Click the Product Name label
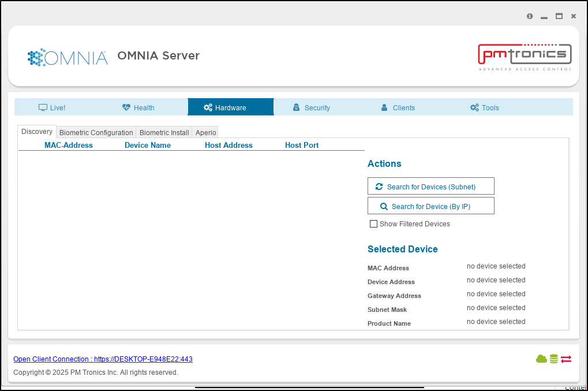This screenshot has height=391, width=588. tap(389, 323)
